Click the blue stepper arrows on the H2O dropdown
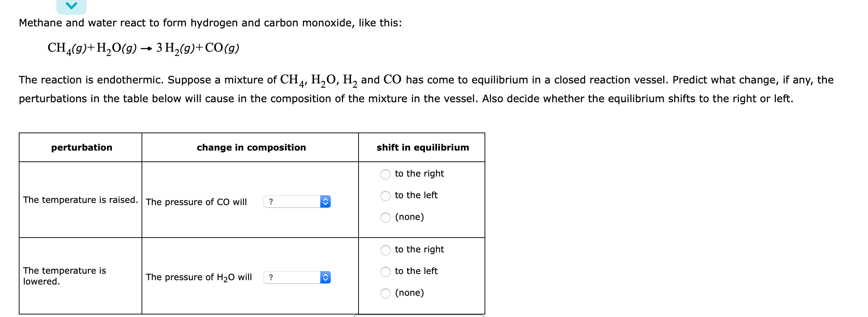 [x=326, y=277]
